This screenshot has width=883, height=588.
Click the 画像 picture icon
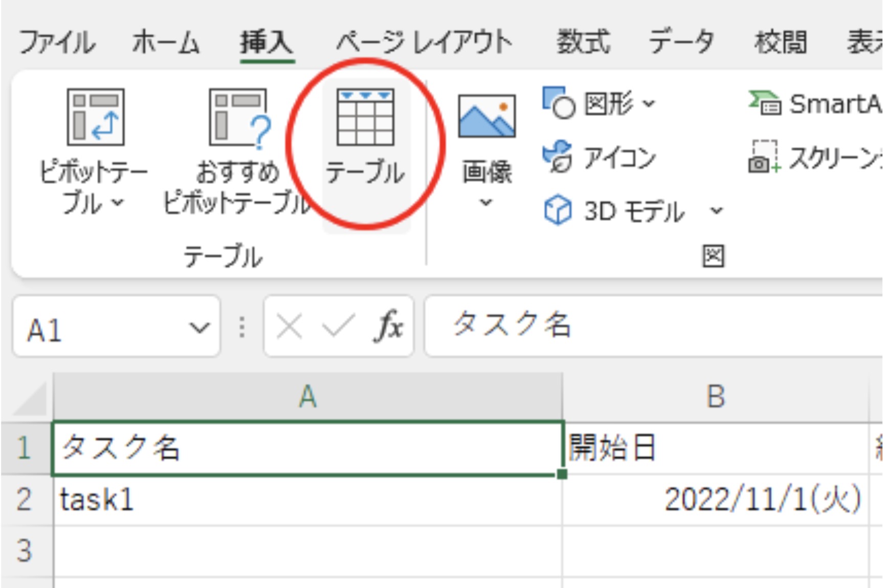[x=487, y=117]
